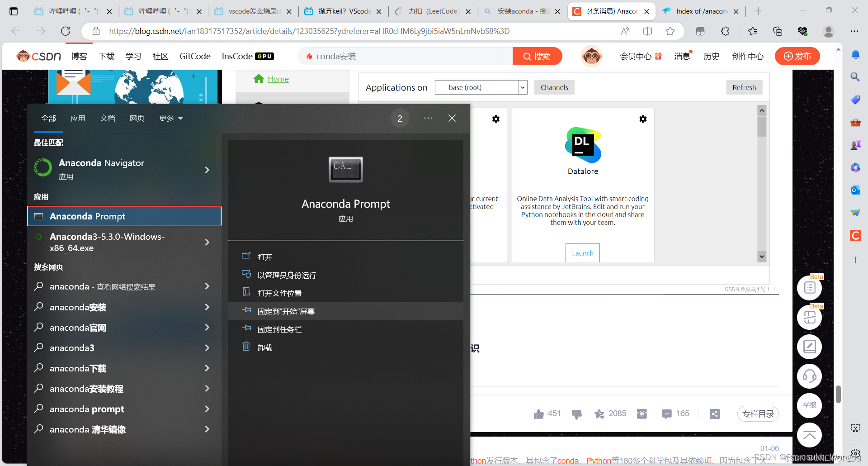Image resolution: width=868 pixels, height=466 pixels.
Task: Like the article with thumbs-up icon
Action: coord(538,414)
